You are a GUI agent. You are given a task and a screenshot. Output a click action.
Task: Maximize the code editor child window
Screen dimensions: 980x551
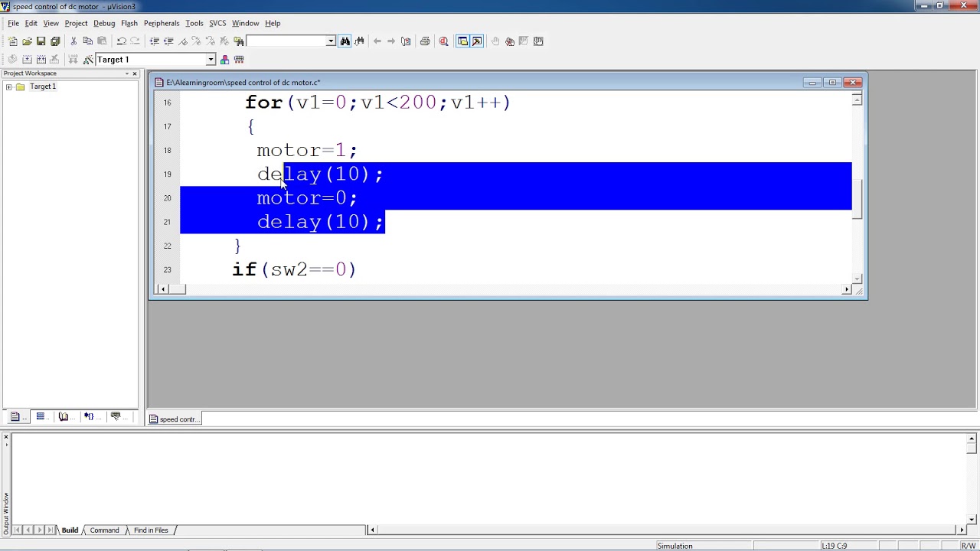832,83
